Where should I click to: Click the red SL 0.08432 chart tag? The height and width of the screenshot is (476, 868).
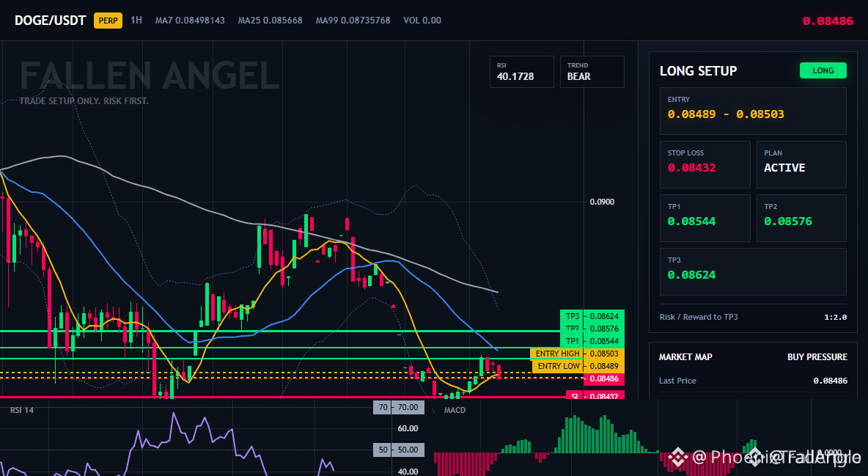pos(595,395)
